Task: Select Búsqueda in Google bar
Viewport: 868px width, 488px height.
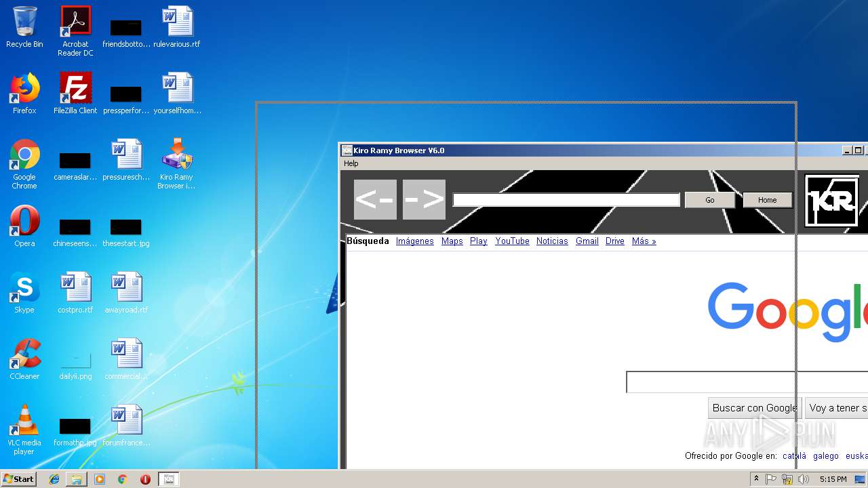Action: [368, 241]
